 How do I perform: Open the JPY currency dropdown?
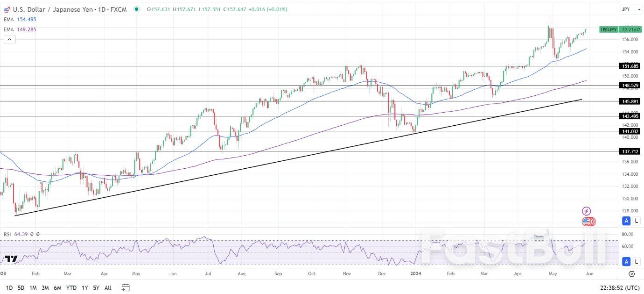point(631,9)
